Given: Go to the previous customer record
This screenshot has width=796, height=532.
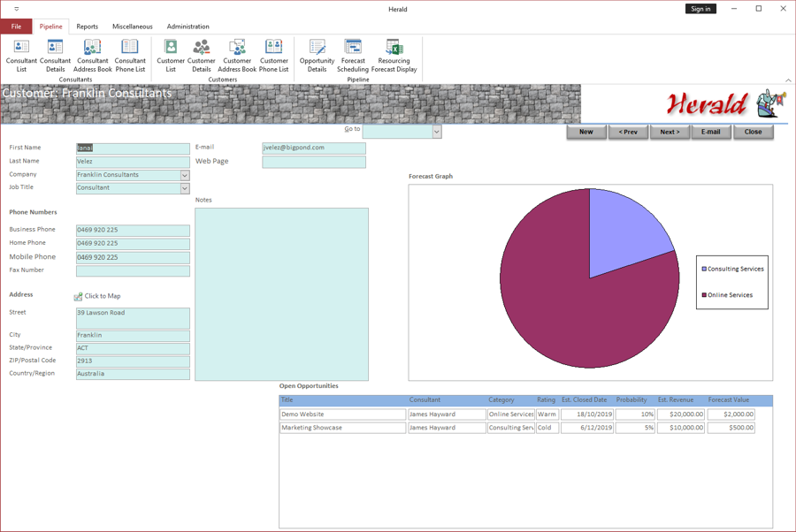Looking at the screenshot, I should tap(628, 132).
